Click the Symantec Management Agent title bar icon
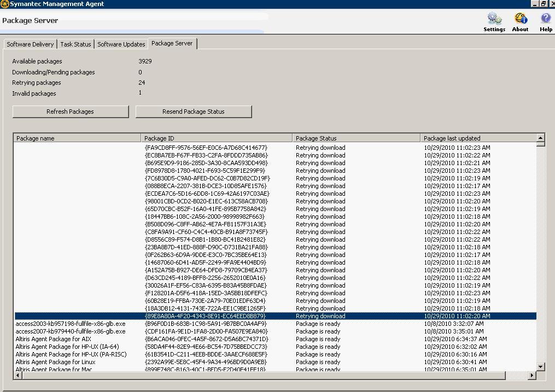Screen dimensions: 555x392 (x=4, y=4)
